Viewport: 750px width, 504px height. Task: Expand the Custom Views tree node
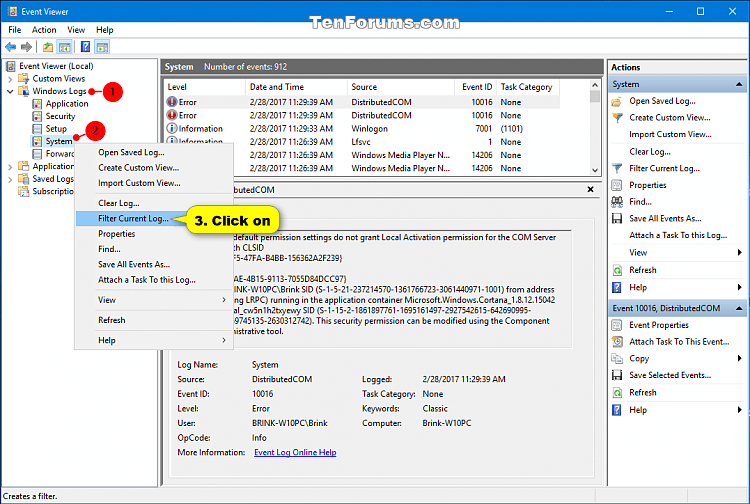click(10, 78)
